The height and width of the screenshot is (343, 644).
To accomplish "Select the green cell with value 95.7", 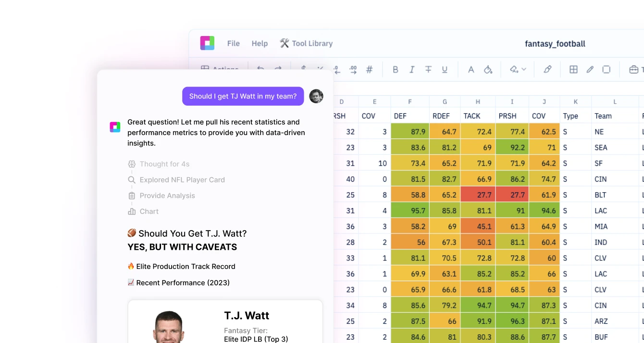I will point(410,210).
